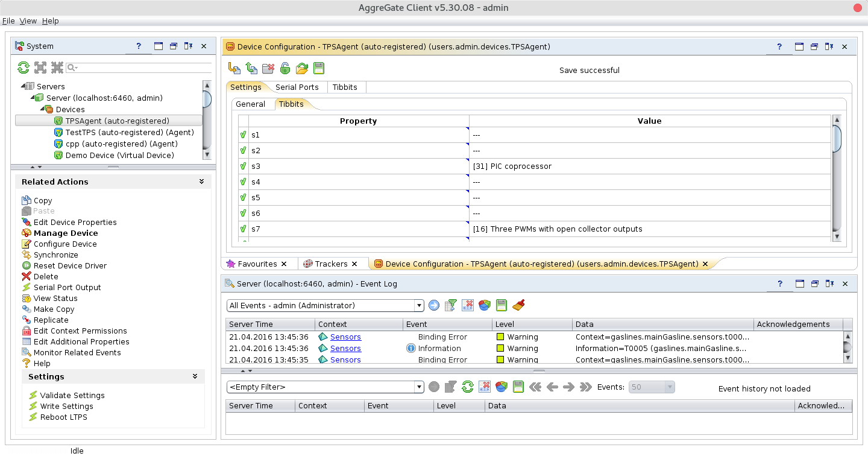Open the All Events - admin dropdown

[x=420, y=305]
